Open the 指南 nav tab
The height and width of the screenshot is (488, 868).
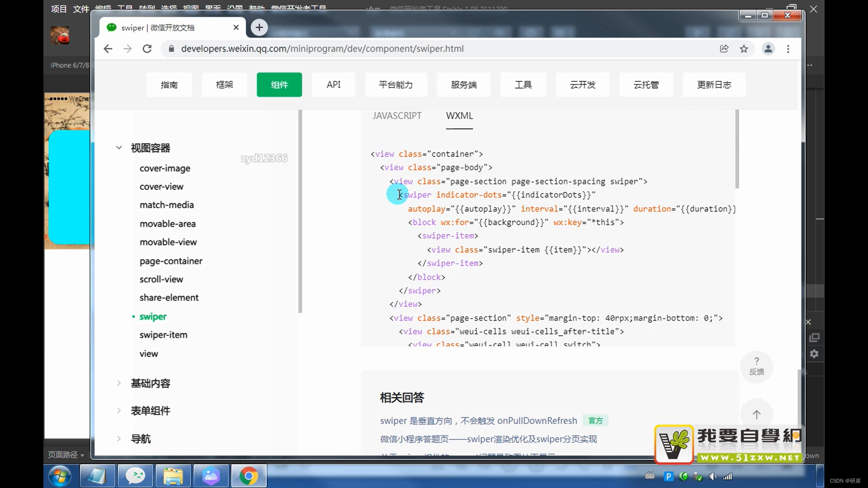coord(169,84)
